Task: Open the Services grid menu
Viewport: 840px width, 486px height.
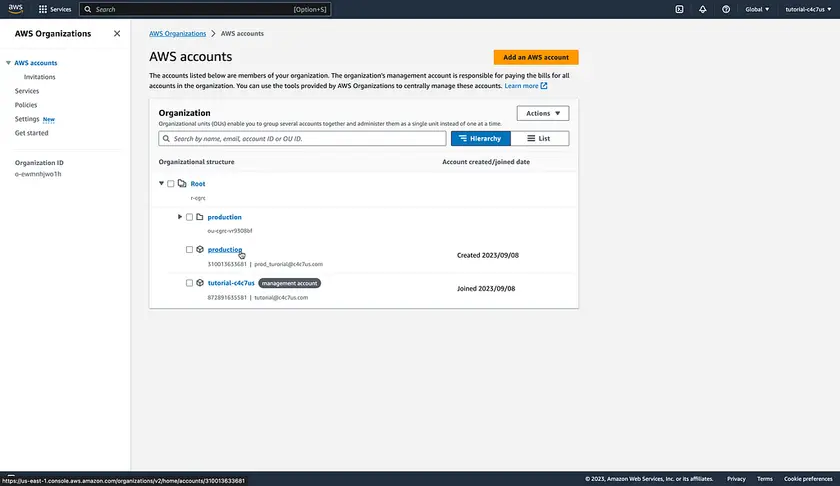Action: click(55, 9)
